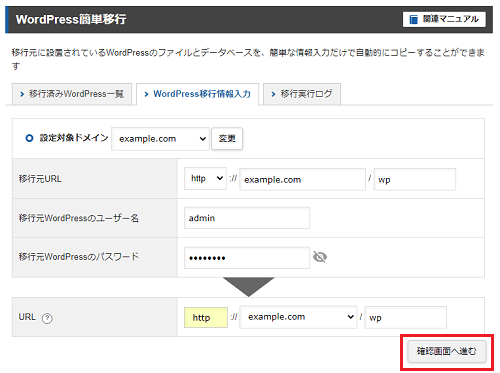Toggle password visibility eye icon
Viewport: 500px width, 373px height.
[320, 257]
